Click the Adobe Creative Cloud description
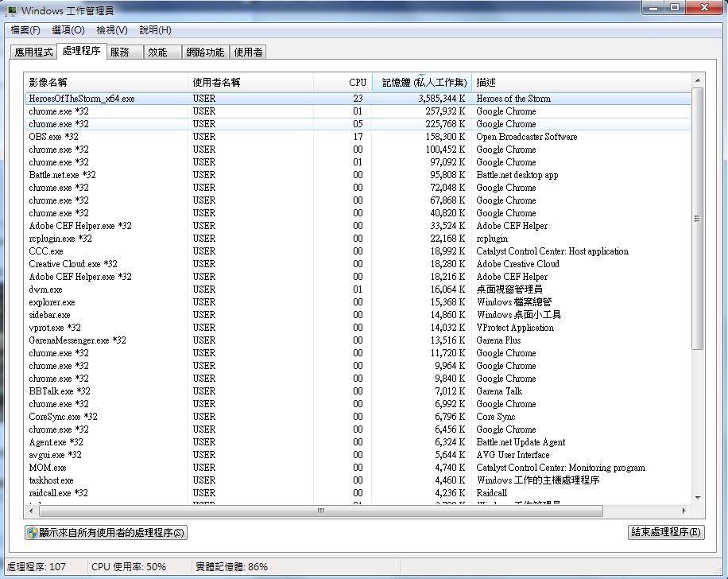 [517, 264]
